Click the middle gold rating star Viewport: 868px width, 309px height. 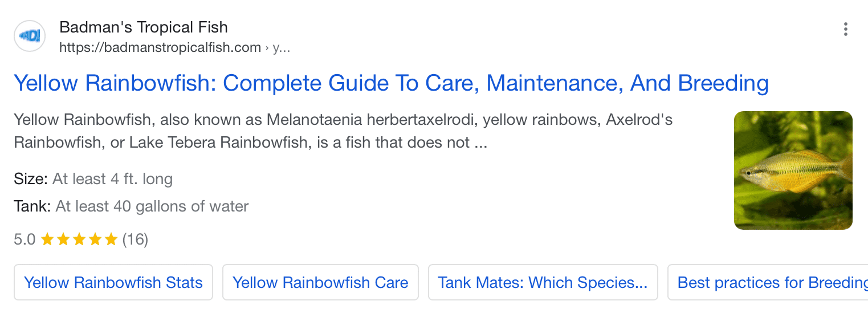pos(79,239)
